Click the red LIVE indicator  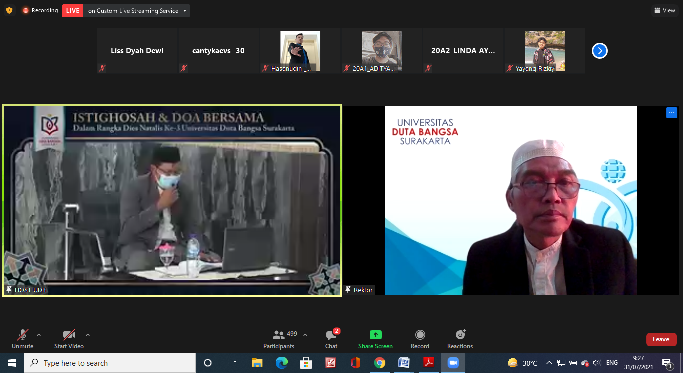pyautogui.click(x=72, y=10)
